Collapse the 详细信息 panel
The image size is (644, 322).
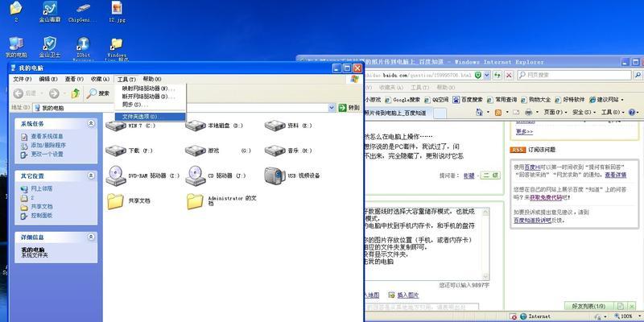[91, 237]
